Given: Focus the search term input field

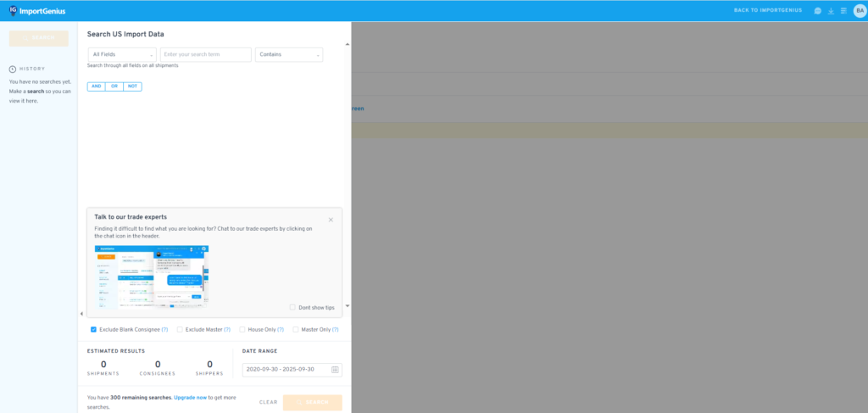Looking at the screenshot, I should pos(205,54).
